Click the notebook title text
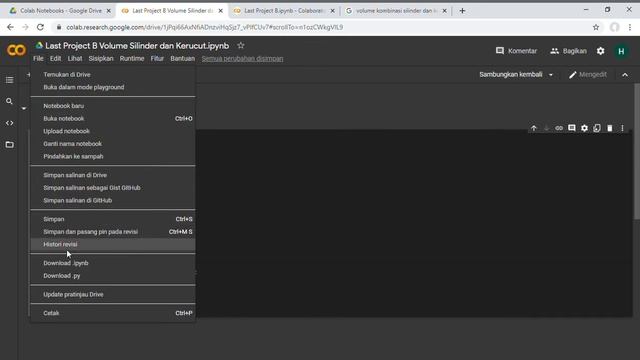This screenshot has height=360, width=640. 137,46
